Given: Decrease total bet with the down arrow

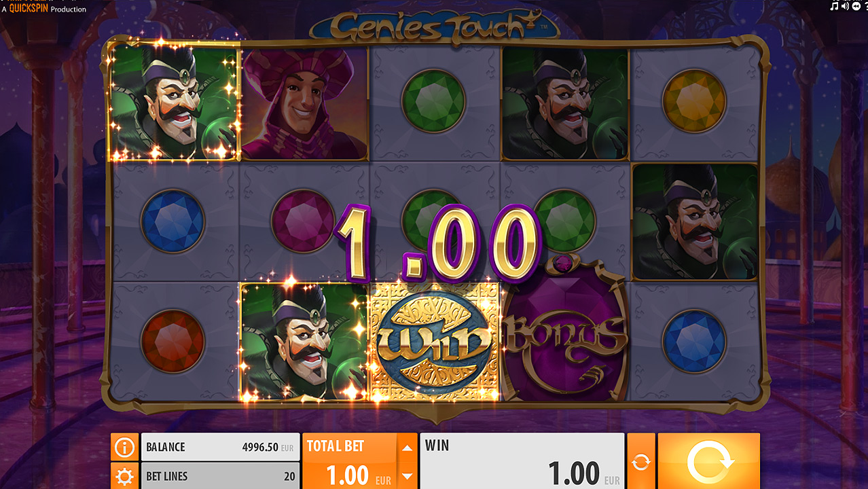Looking at the screenshot, I should tap(407, 475).
